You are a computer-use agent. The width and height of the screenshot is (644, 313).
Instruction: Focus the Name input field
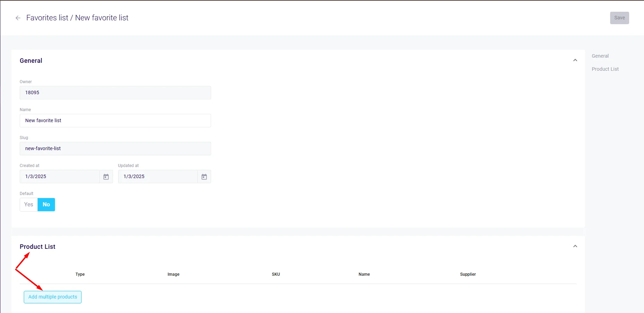(x=115, y=121)
